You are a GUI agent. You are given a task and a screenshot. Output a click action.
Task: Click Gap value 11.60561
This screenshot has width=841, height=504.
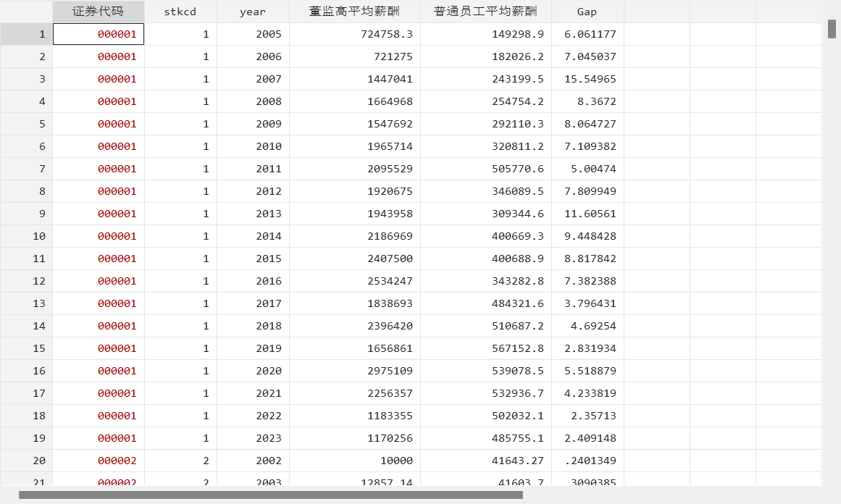587,214
